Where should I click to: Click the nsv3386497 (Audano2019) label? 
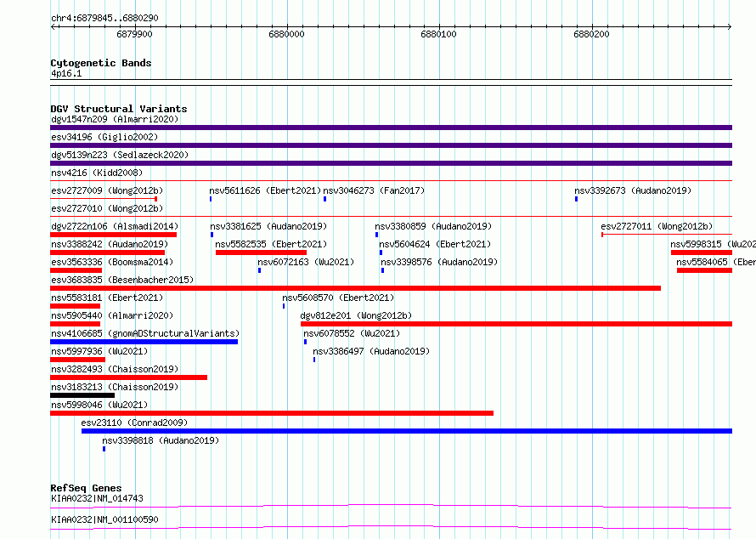point(371,351)
